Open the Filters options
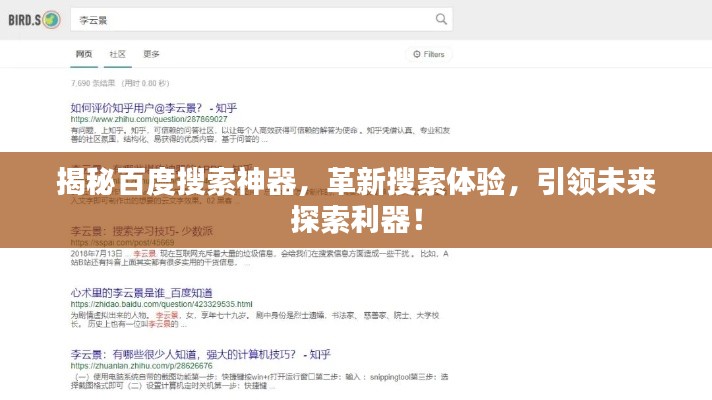Image resolution: width=712 pixels, height=400 pixels. [429, 54]
